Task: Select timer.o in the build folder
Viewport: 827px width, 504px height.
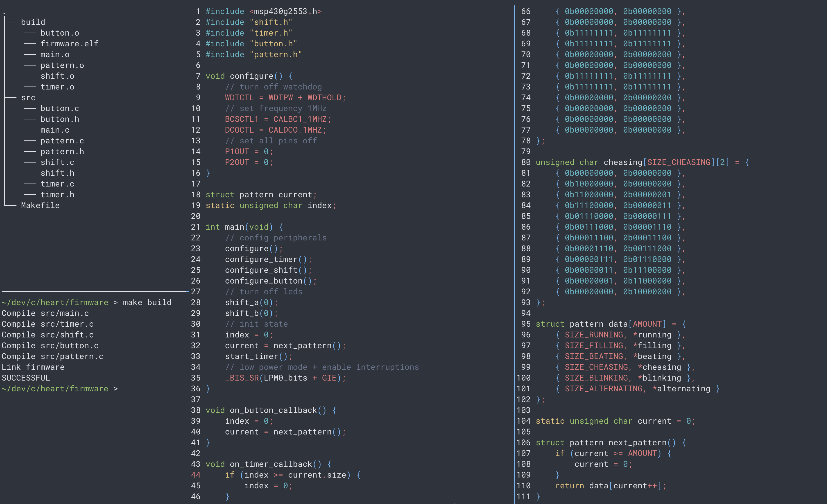Action: 57,87
